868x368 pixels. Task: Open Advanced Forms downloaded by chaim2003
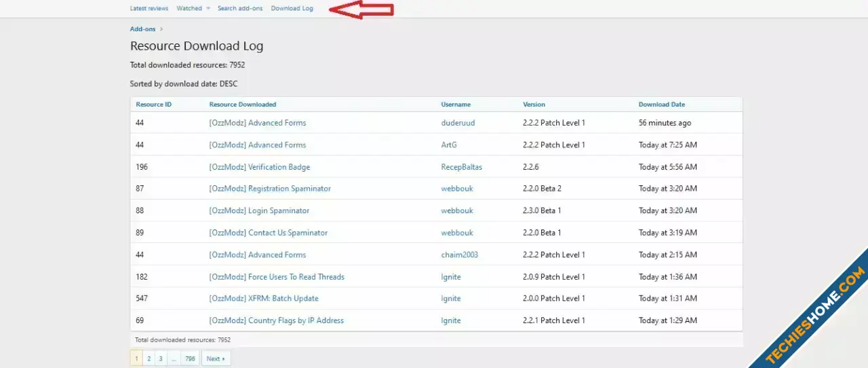tap(258, 255)
